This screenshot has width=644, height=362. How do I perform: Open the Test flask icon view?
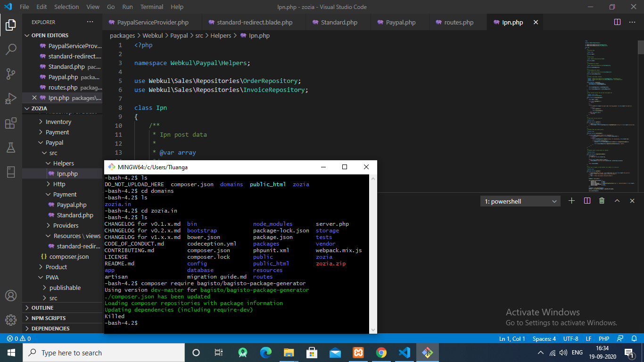(x=11, y=148)
